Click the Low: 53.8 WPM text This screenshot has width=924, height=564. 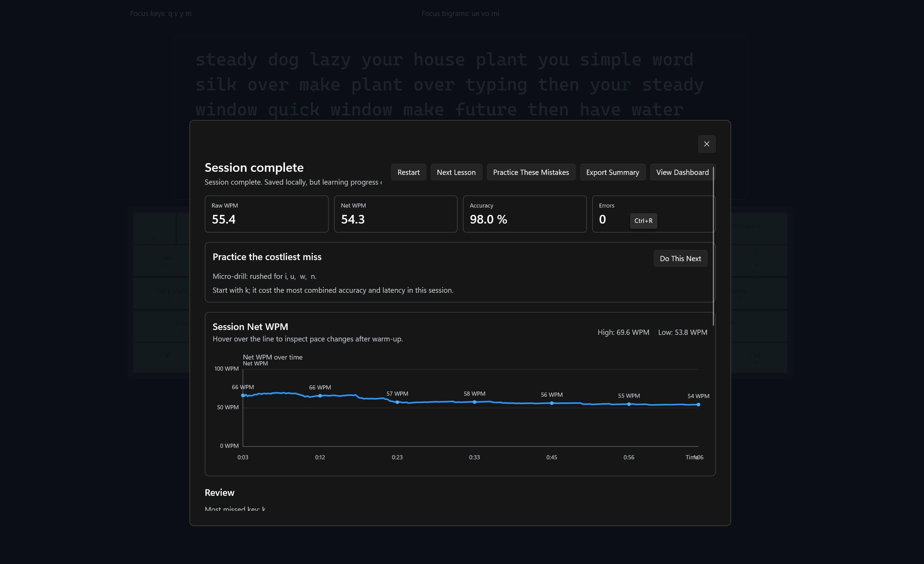click(682, 332)
